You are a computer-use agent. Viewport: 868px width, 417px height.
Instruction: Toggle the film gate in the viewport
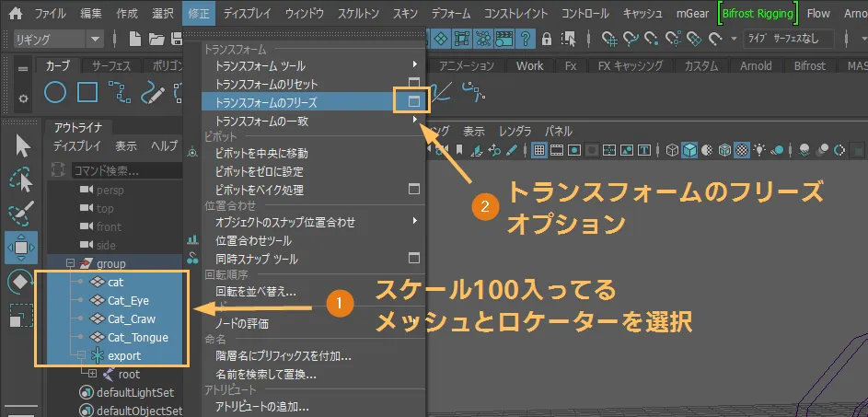[x=557, y=149]
